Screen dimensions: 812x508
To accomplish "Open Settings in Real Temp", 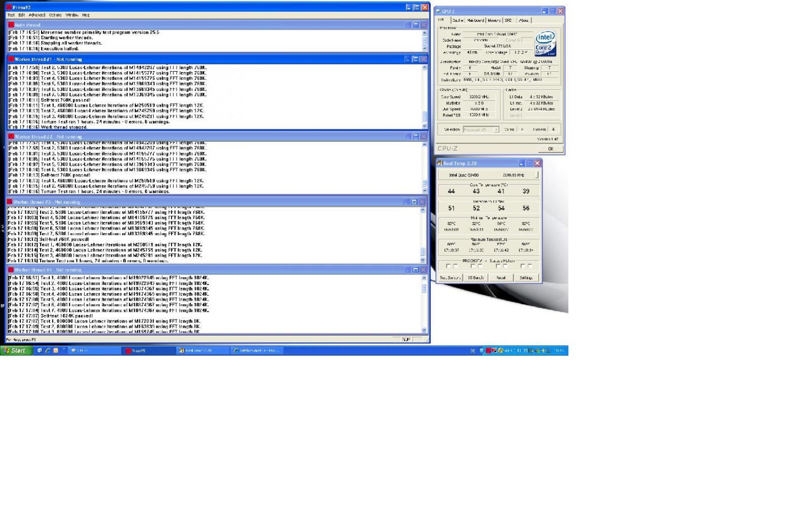I will [526, 278].
